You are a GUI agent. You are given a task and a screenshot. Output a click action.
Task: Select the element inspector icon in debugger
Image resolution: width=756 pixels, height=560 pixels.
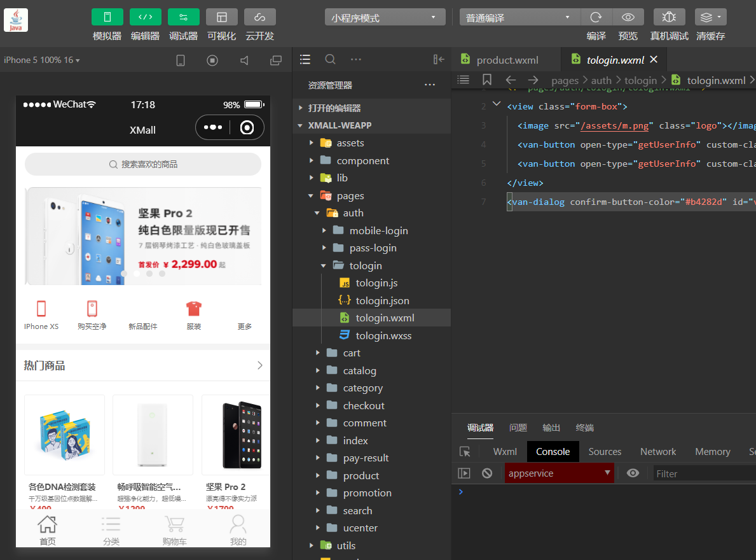click(465, 452)
